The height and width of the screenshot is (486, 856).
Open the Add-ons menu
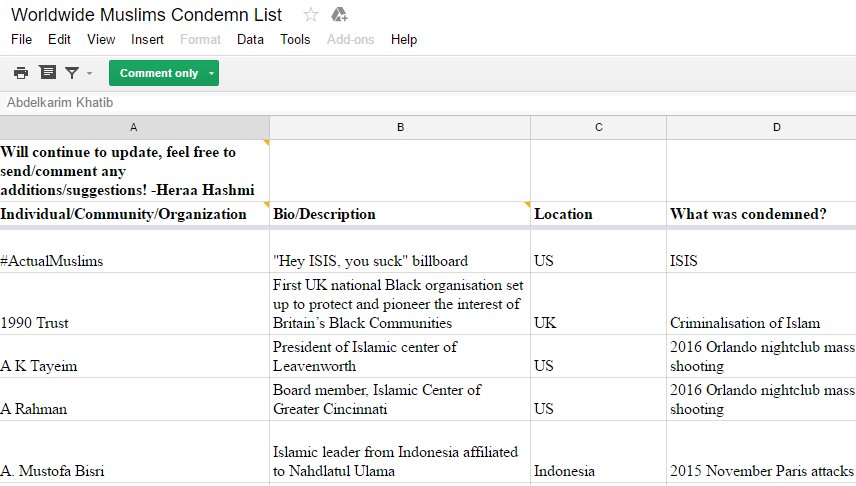350,39
